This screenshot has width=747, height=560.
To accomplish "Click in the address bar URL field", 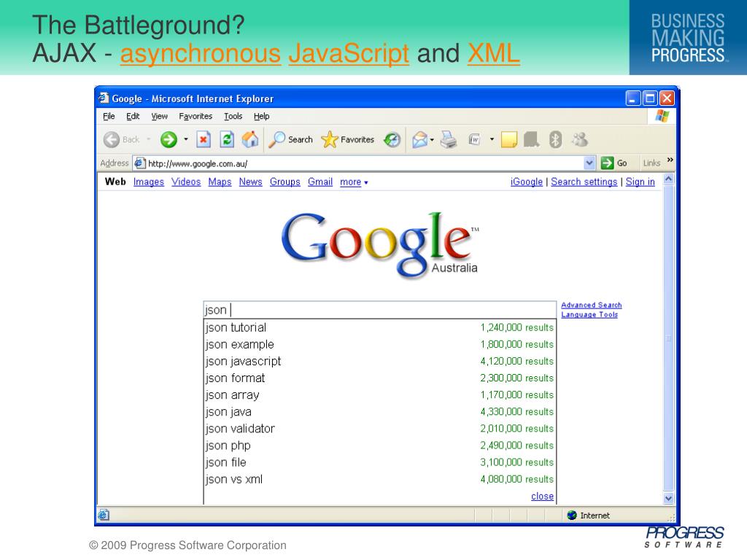I will tap(365, 163).
